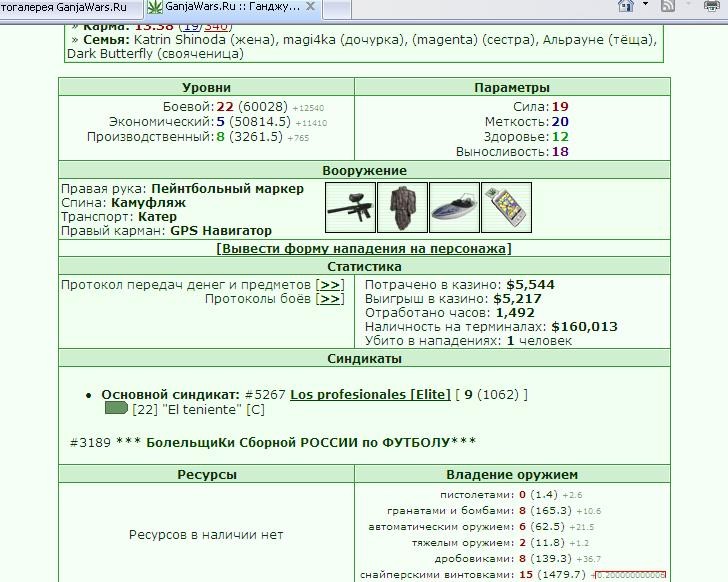This screenshot has width=728, height=582.
Task: Click the cannabis leaf favicon on GanjaWars tab
Action: click(x=155, y=7)
